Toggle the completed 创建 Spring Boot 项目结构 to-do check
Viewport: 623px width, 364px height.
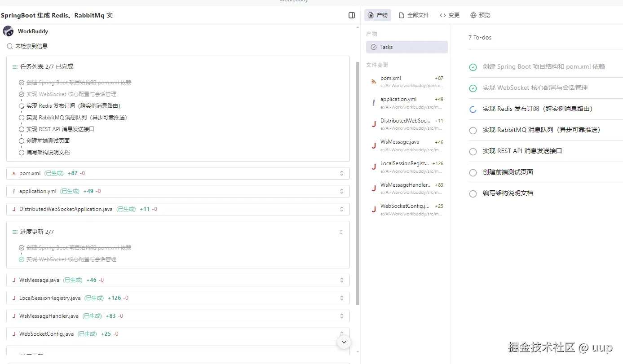click(473, 67)
